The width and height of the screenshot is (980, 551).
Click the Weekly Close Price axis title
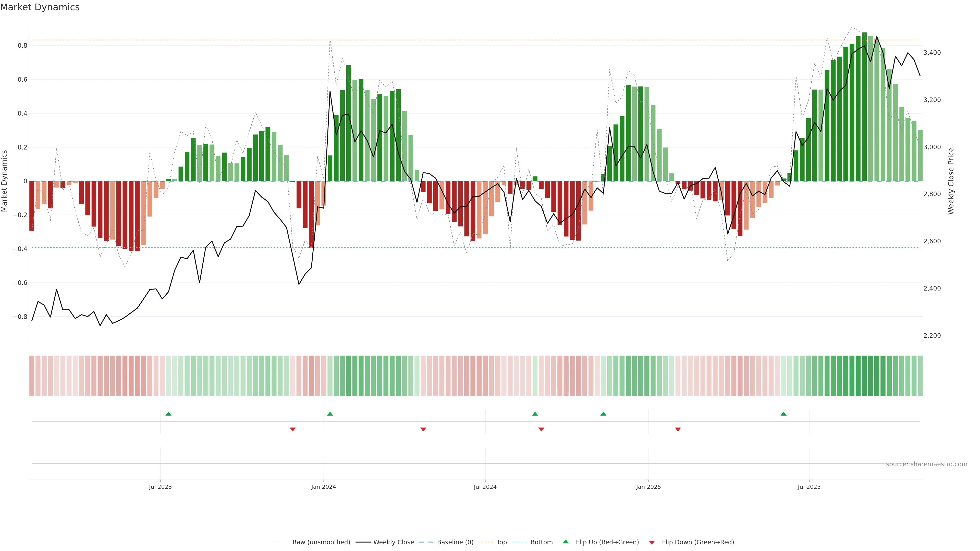[x=951, y=181]
